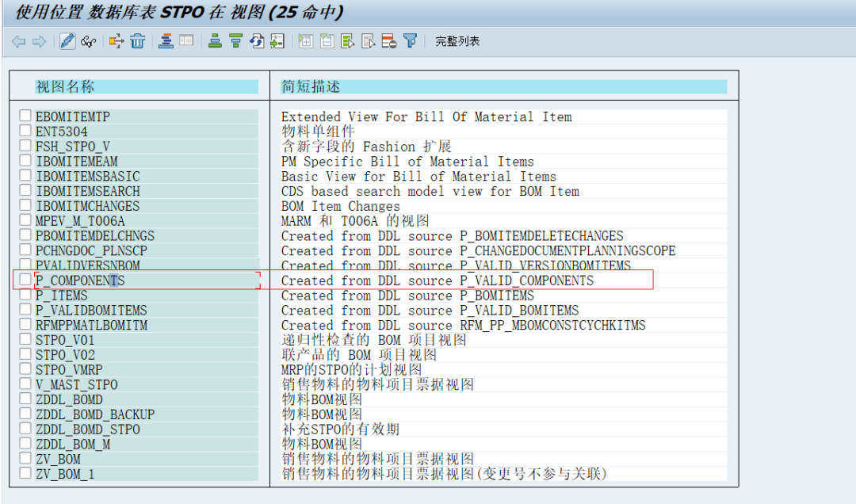Click the blue-orange stacked lines icon
The image size is (856, 504).
[166, 41]
